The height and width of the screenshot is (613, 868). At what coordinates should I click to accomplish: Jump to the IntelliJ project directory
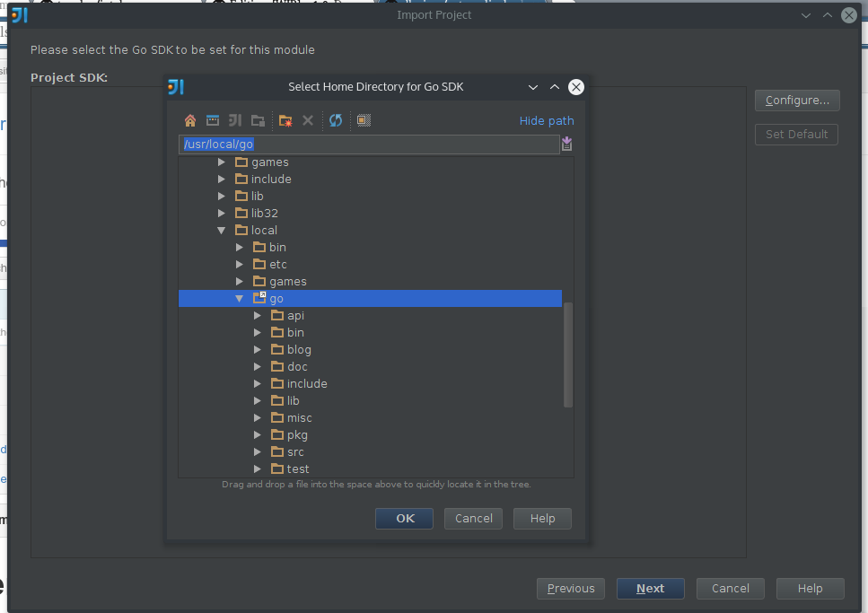pos(235,120)
